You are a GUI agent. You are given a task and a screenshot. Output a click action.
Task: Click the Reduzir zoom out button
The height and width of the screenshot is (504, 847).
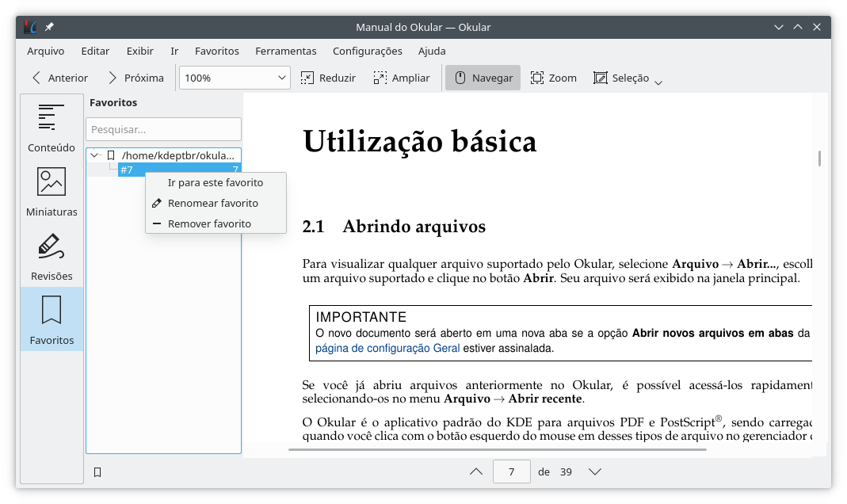(x=328, y=78)
